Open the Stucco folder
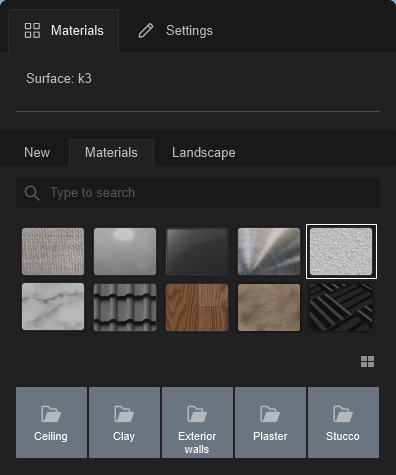The height and width of the screenshot is (475, 396). [x=343, y=422]
